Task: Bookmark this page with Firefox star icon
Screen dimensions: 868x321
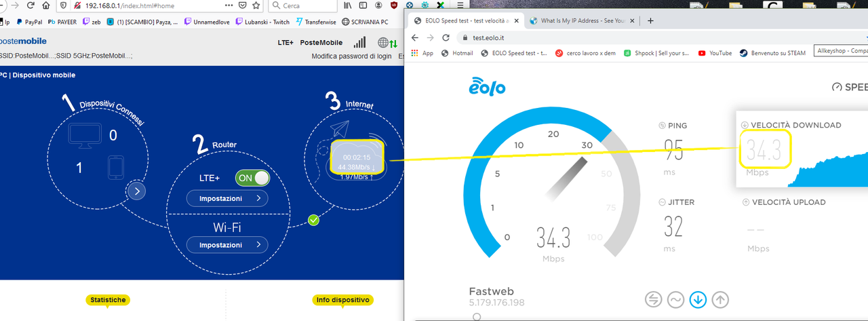Action: [256, 5]
